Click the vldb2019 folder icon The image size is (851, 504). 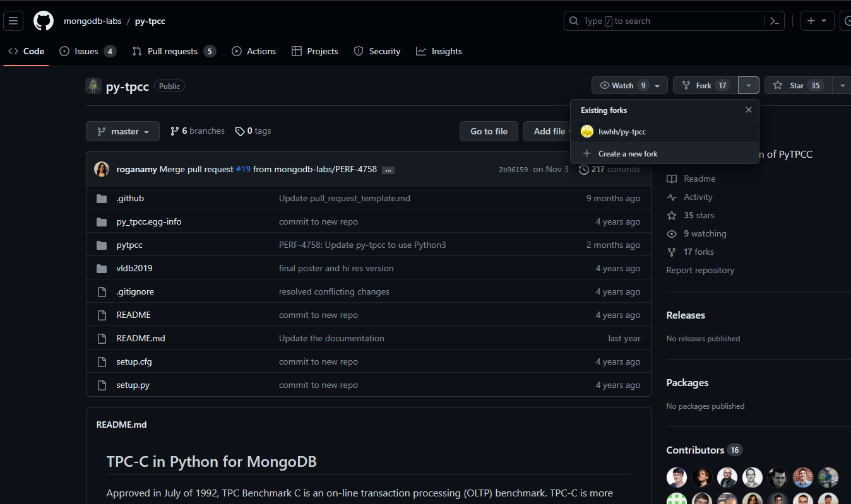(102, 268)
